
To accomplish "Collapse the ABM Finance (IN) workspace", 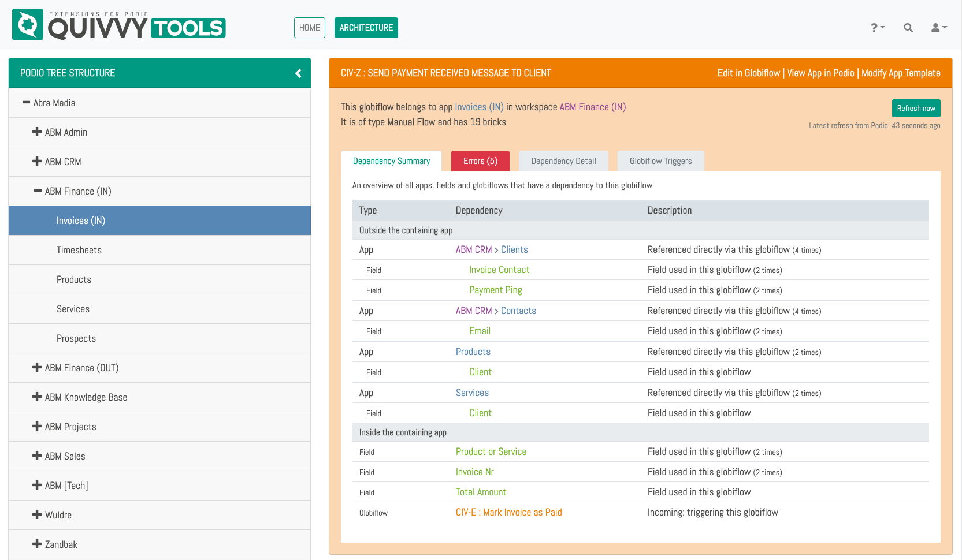I will pyautogui.click(x=38, y=191).
